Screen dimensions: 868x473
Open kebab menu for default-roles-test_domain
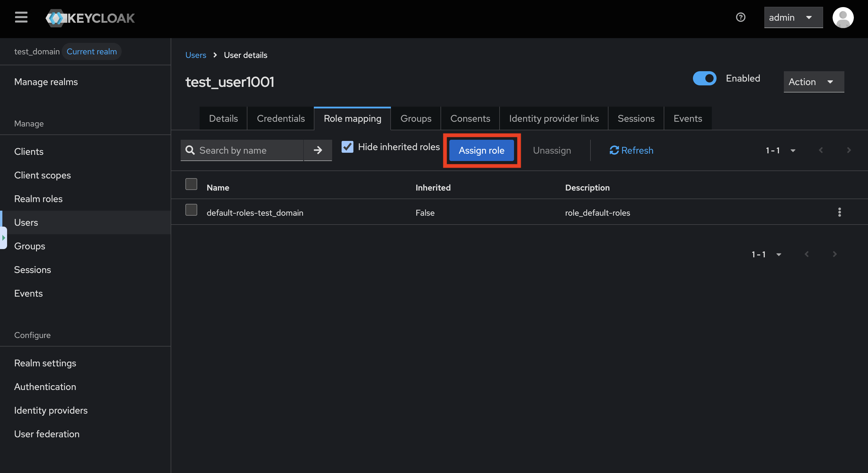tap(839, 212)
